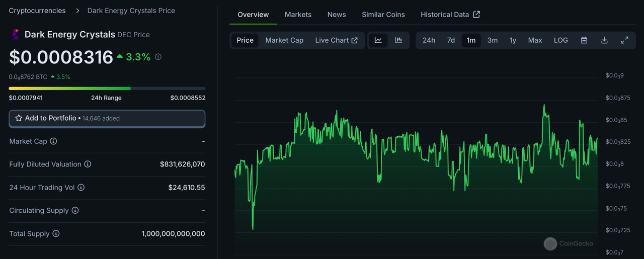This screenshot has height=259, width=644.
Task: Click the 14,646 added text
Action: tap(101, 119)
